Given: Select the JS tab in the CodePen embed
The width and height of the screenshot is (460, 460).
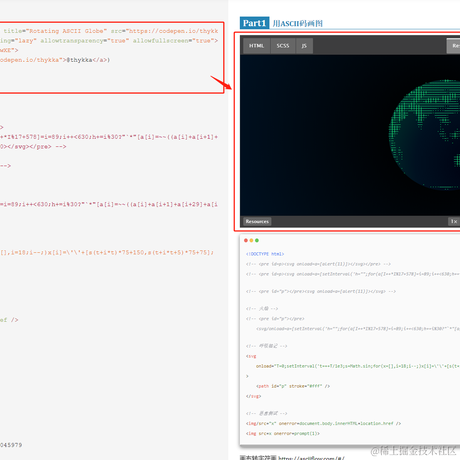Looking at the screenshot, I should [304, 46].
